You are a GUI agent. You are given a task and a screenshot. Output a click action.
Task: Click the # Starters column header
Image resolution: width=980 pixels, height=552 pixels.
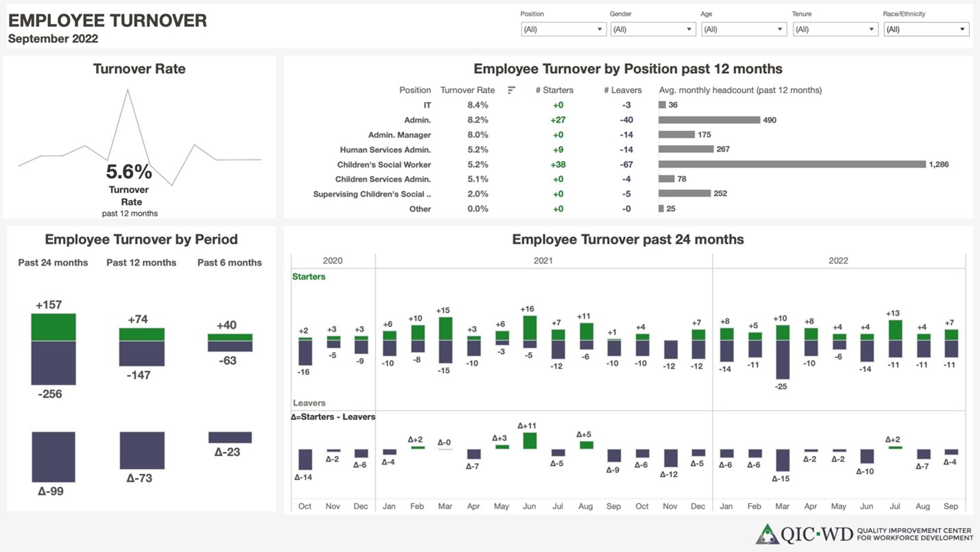click(x=554, y=90)
